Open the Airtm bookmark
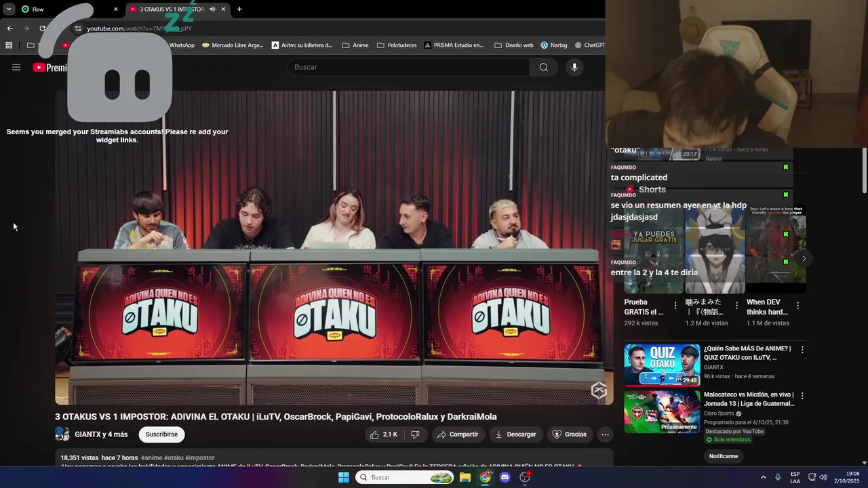The image size is (868, 488). coord(302,45)
